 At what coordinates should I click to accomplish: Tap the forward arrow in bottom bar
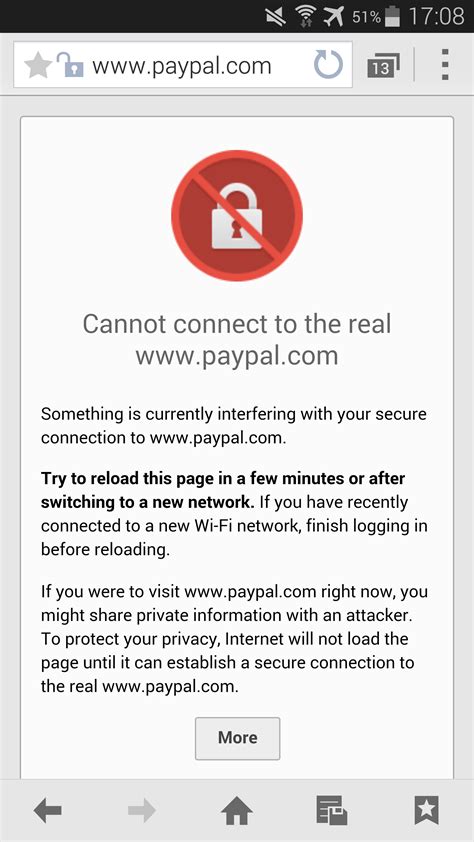point(142,810)
